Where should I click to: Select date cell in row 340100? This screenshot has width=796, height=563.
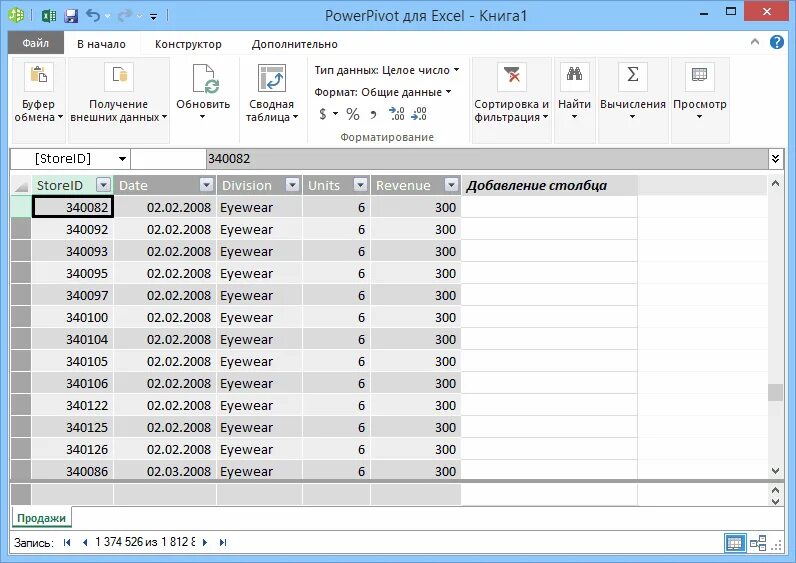click(x=165, y=318)
